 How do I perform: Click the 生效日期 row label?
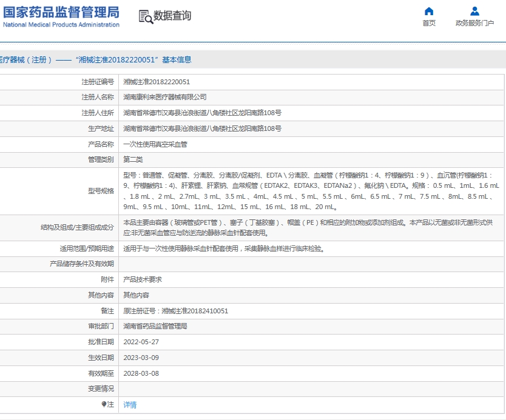click(101, 358)
